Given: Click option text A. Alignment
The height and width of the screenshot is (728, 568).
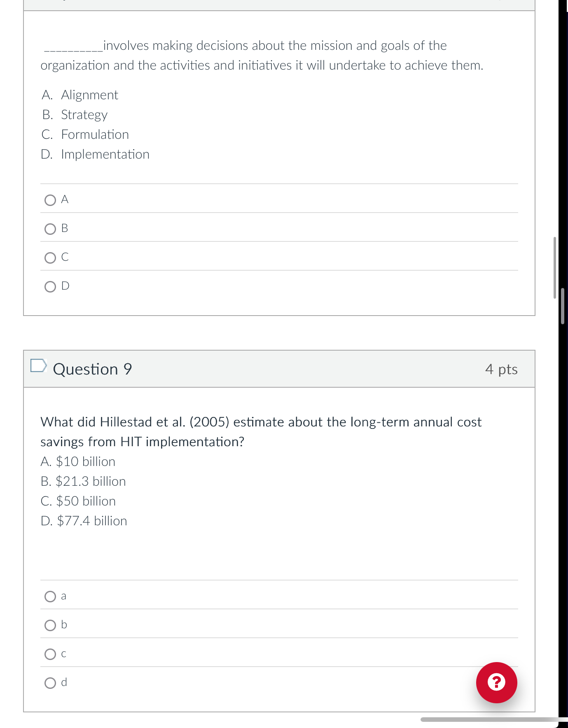Looking at the screenshot, I should 79,95.
